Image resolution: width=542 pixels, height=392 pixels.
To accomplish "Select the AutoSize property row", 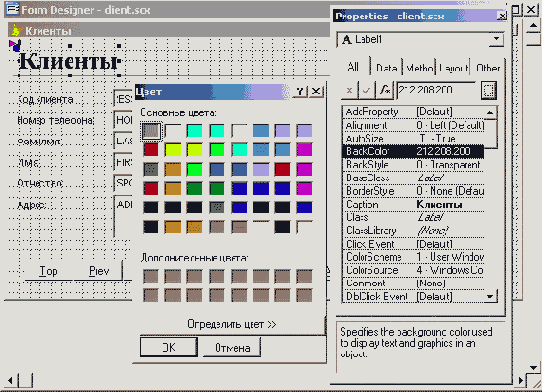I will (x=413, y=138).
